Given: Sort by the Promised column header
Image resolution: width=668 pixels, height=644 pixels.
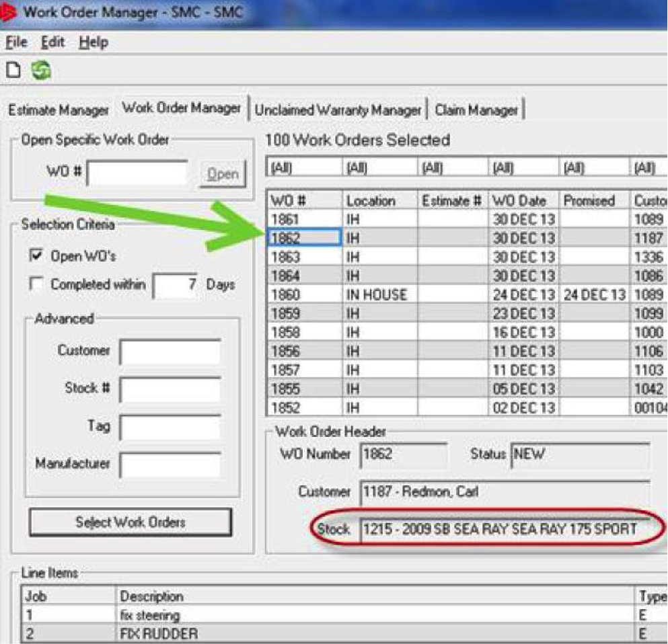Looking at the screenshot, I should coord(594,200).
